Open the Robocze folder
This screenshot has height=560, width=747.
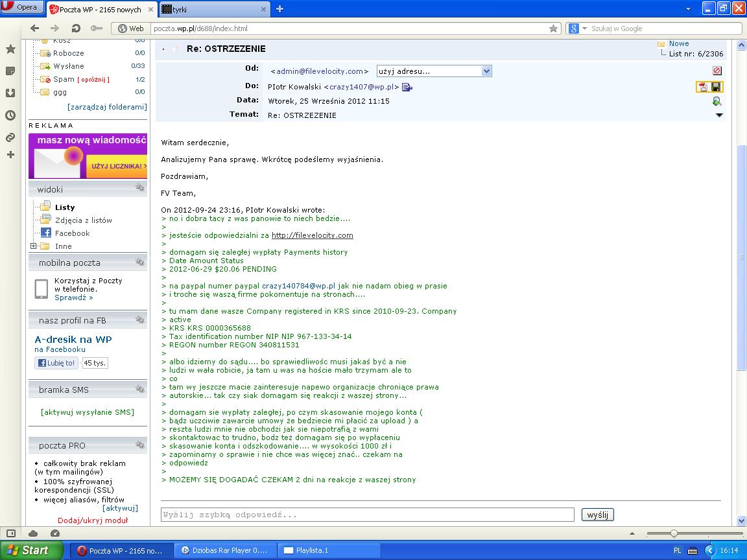pos(68,53)
